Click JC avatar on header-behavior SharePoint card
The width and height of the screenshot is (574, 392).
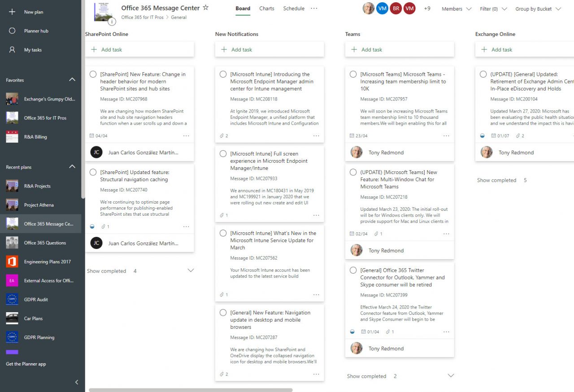[96, 152]
